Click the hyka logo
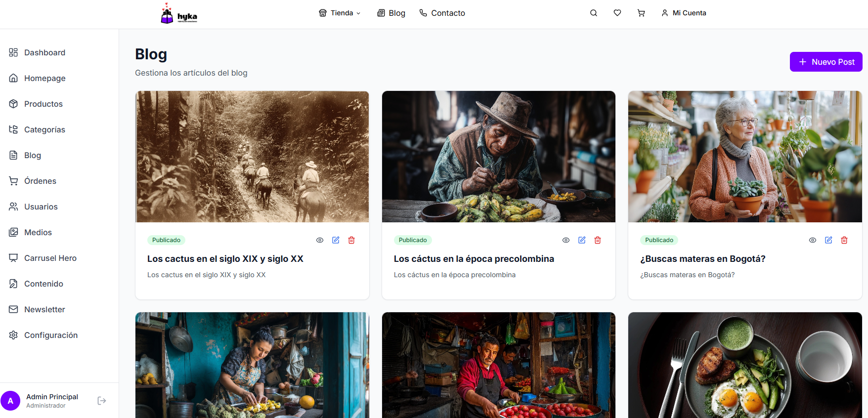Screen dimensions: 868x418 pos(179,13)
